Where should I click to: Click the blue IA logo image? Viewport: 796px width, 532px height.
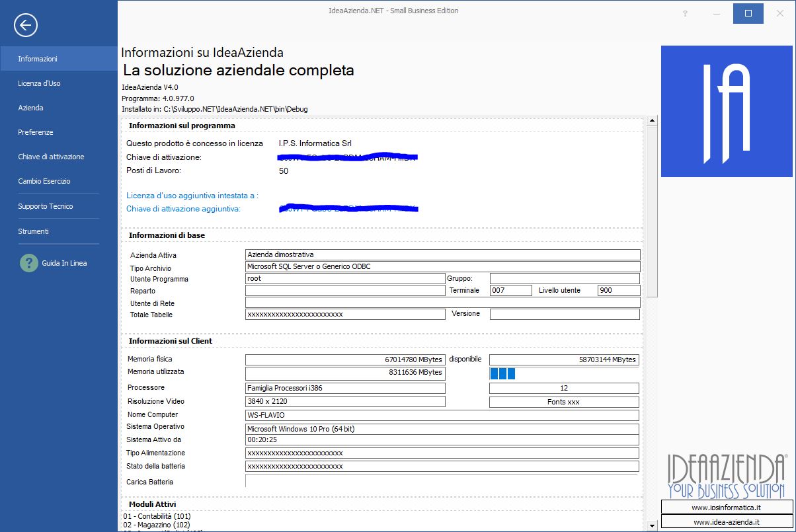(727, 111)
